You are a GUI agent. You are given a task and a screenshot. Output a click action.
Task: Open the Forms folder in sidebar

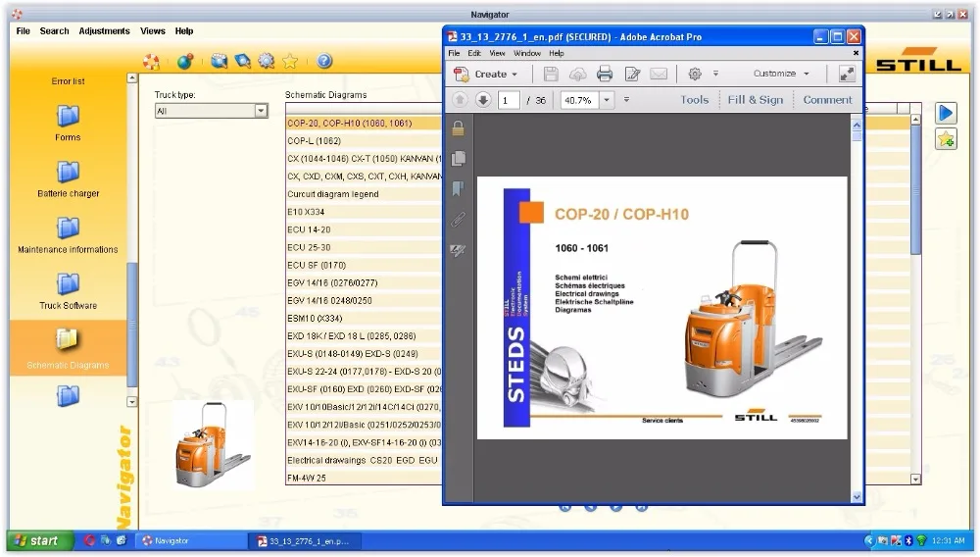(x=69, y=124)
